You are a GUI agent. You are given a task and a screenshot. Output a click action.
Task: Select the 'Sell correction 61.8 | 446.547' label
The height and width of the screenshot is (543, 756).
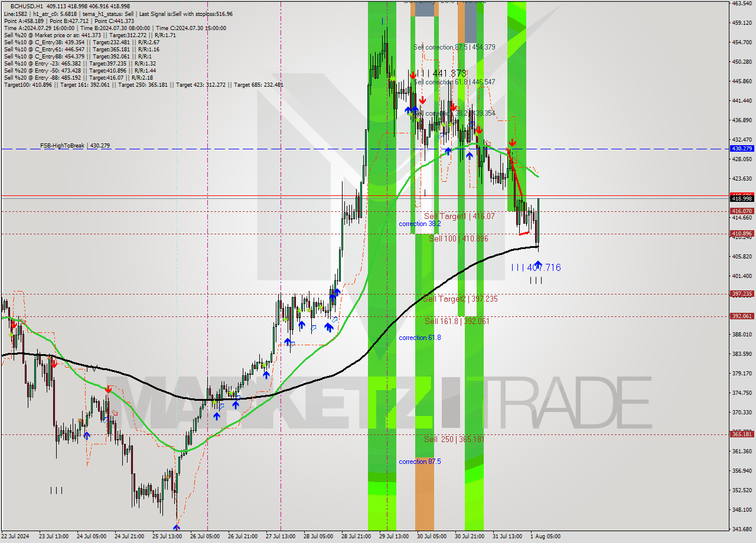(x=455, y=82)
